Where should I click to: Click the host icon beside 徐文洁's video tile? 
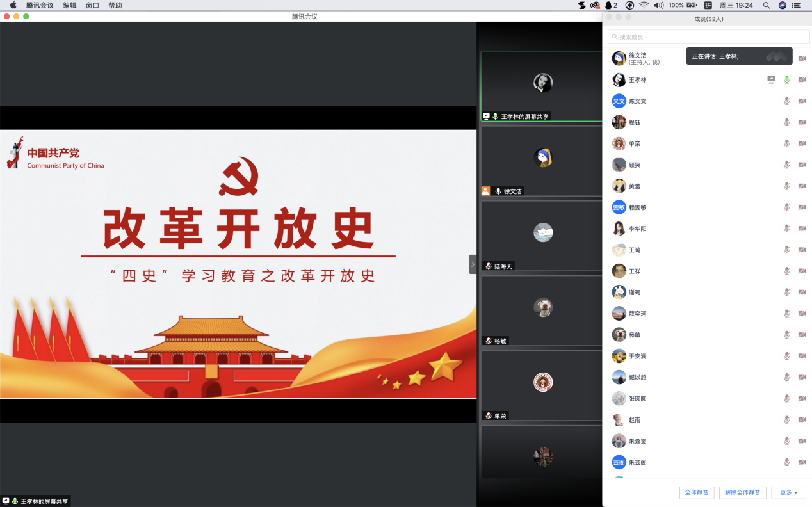point(485,191)
